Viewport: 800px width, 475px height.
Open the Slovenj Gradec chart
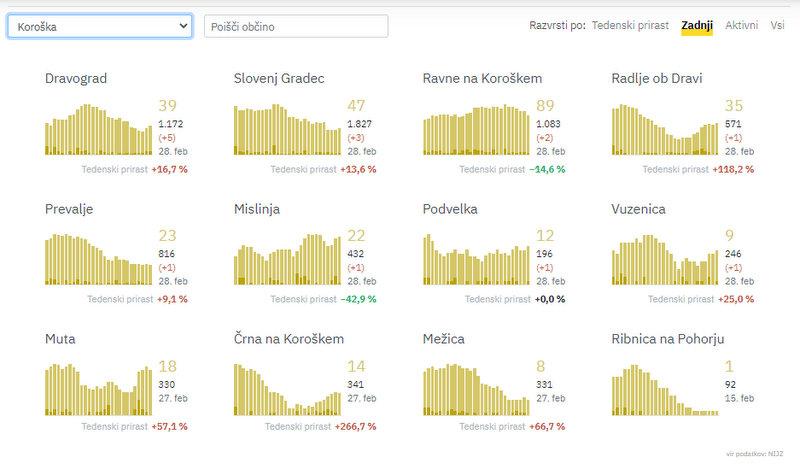286,131
